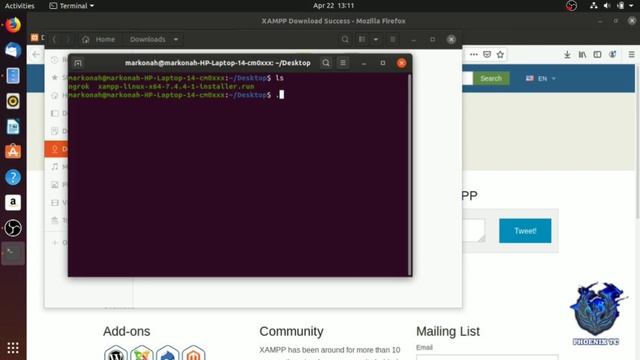This screenshot has height=360, width=640.
Task: Open Files window hamburger menu
Action: click(x=393, y=40)
